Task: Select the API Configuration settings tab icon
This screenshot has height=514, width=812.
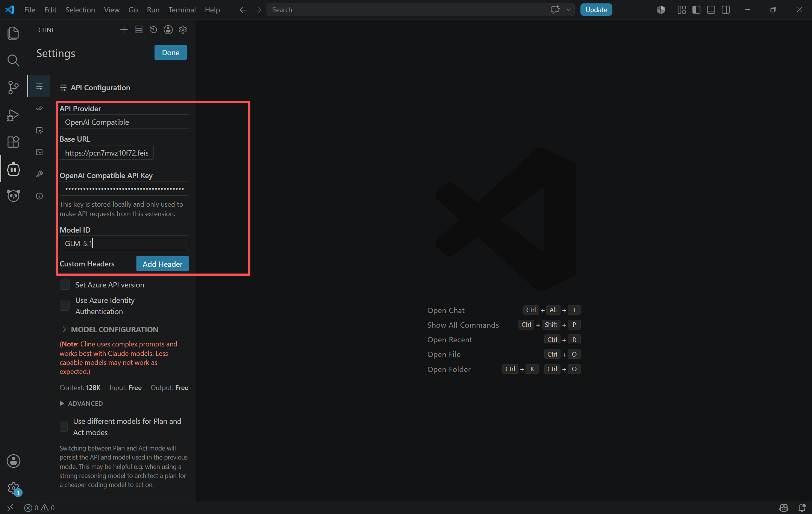Action: coord(39,86)
